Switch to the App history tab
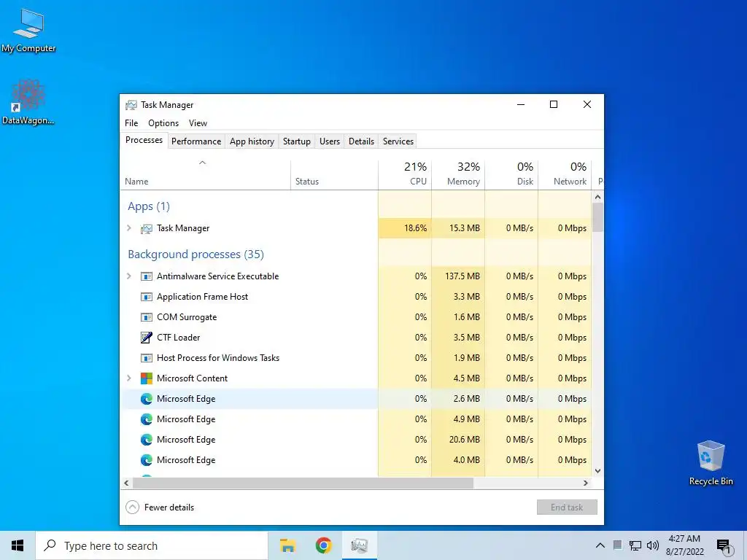The image size is (747, 560). coord(252,141)
